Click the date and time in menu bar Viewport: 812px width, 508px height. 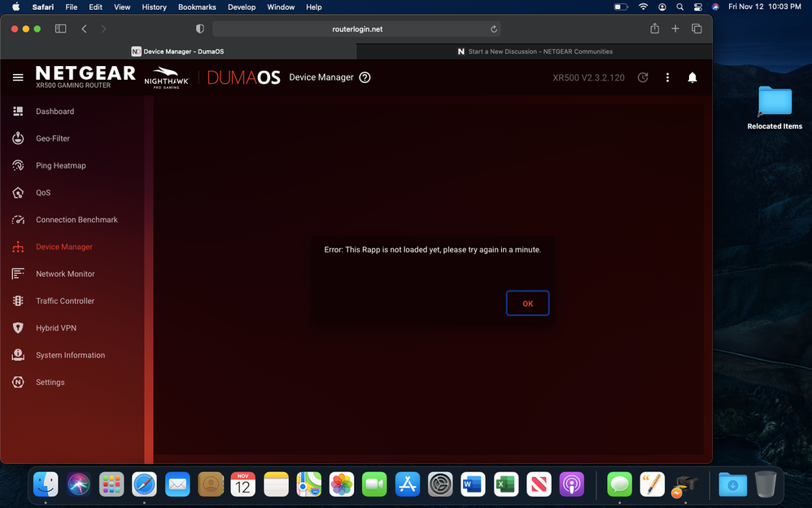pos(765,7)
